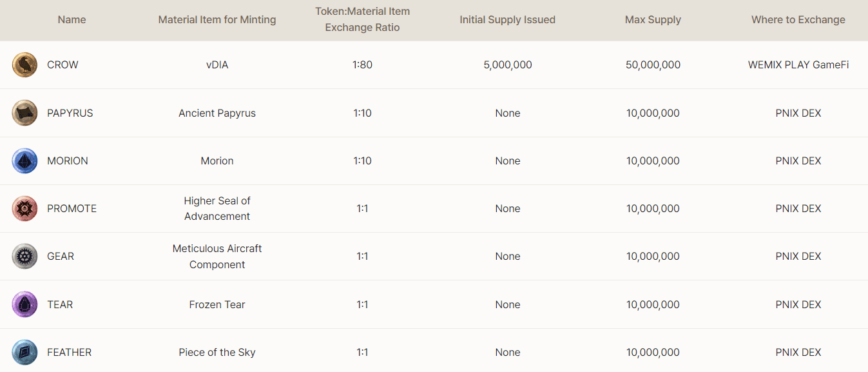Click the Initial Supply Issued header
The width and height of the screenshot is (868, 372).
click(507, 20)
